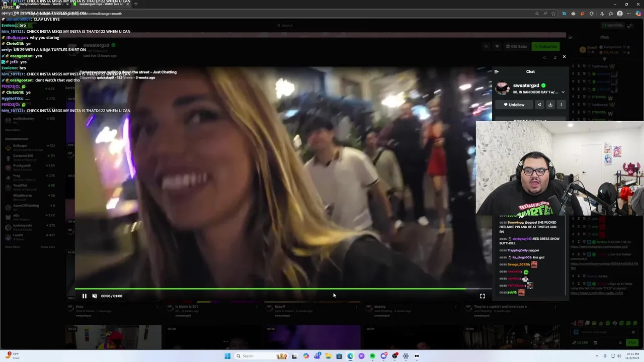Viewport: 644px width, 362px height.
Task: Open the red round extension icon
Action: [582, 14]
